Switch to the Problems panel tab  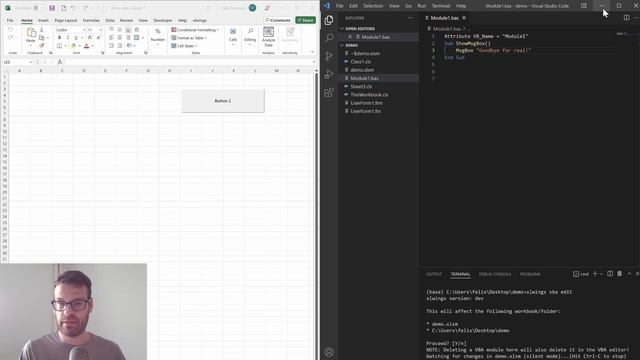530,274
